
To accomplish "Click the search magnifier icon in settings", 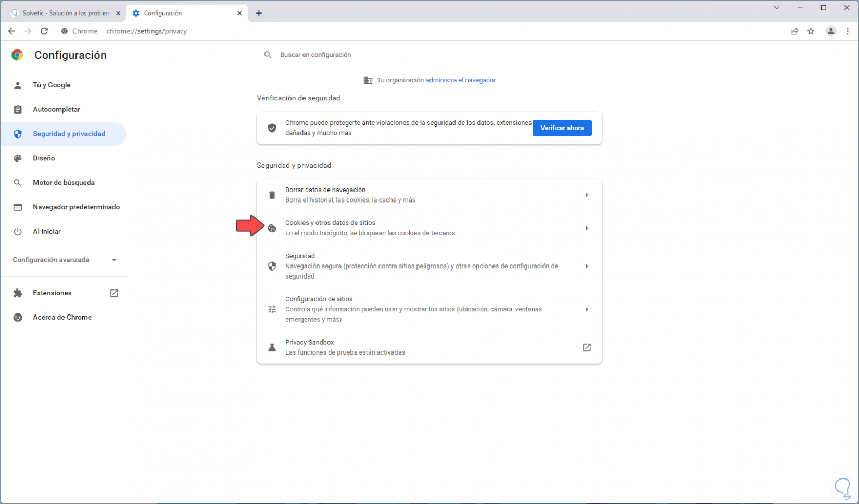I will click(x=268, y=55).
